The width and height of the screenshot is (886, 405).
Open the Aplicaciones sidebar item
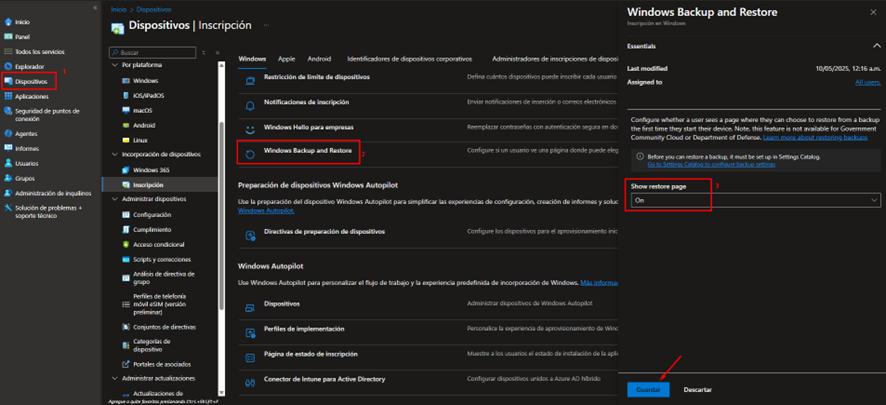32,96
